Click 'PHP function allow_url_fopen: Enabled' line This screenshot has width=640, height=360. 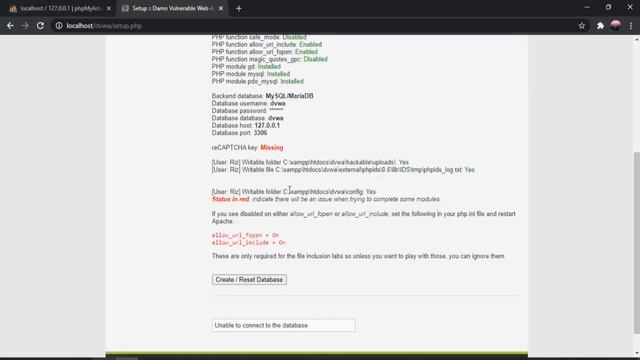264,52
